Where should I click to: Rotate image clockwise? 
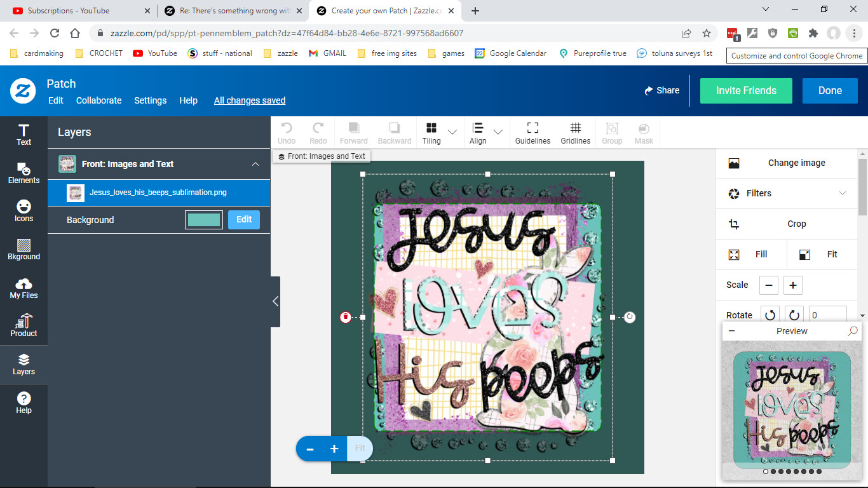[794, 315]
